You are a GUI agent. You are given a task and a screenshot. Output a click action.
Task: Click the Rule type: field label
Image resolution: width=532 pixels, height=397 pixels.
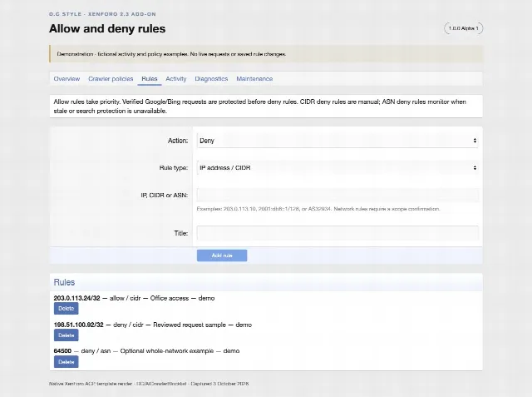174,168
